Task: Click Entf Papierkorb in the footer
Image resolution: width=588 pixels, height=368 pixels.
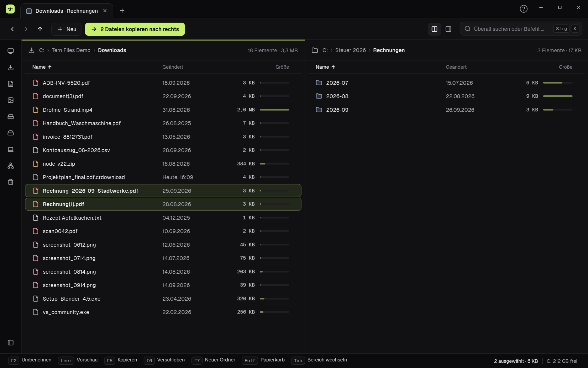Action: 263,360
